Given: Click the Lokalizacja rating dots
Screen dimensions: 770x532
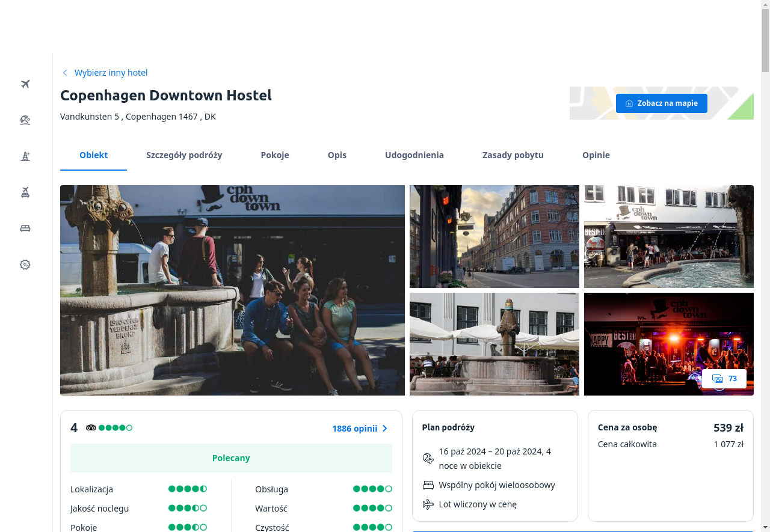Looking at the screenshot, I should point(188,489).
